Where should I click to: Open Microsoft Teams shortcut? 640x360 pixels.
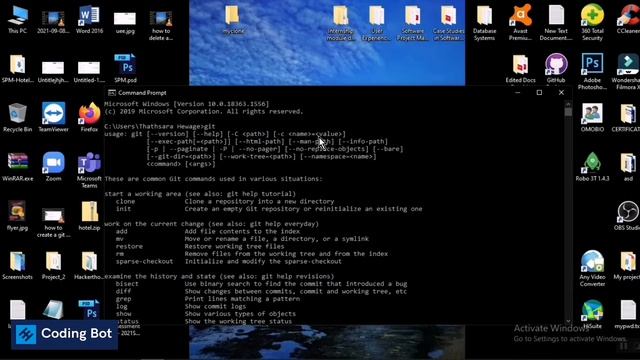click(x=89, y=170)
